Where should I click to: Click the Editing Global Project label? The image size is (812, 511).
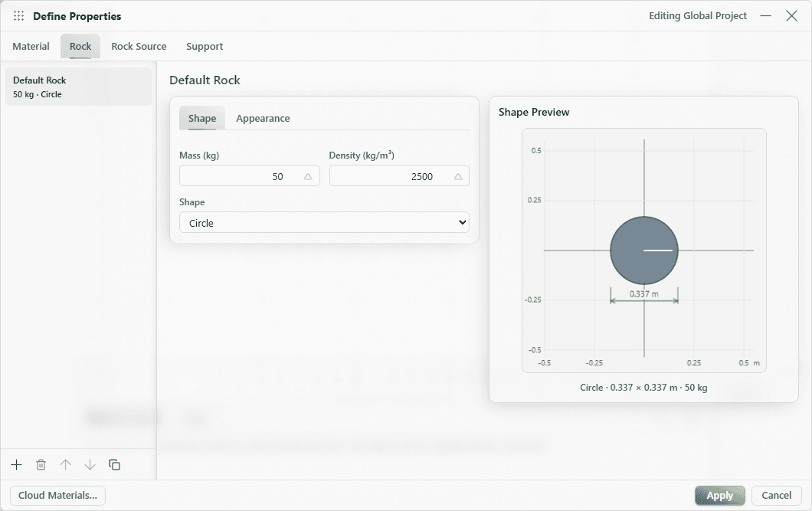698,16
